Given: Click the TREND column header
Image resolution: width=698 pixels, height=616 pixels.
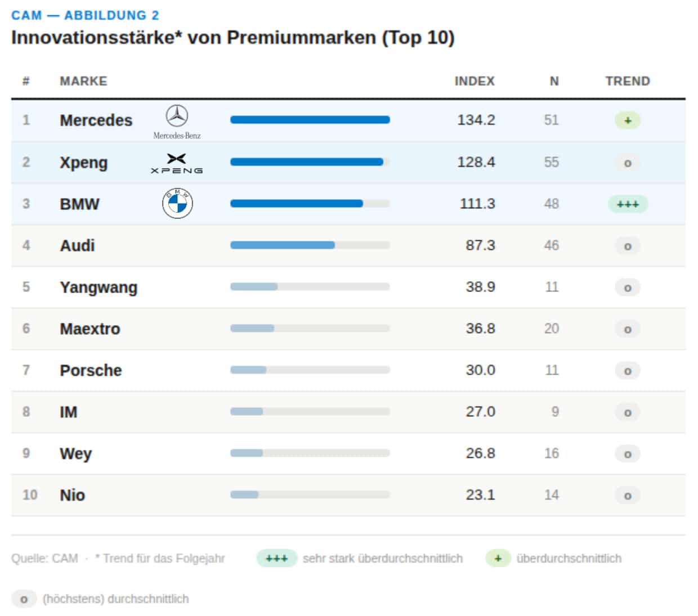Looking at the screenshot, I should pos(628,81).
